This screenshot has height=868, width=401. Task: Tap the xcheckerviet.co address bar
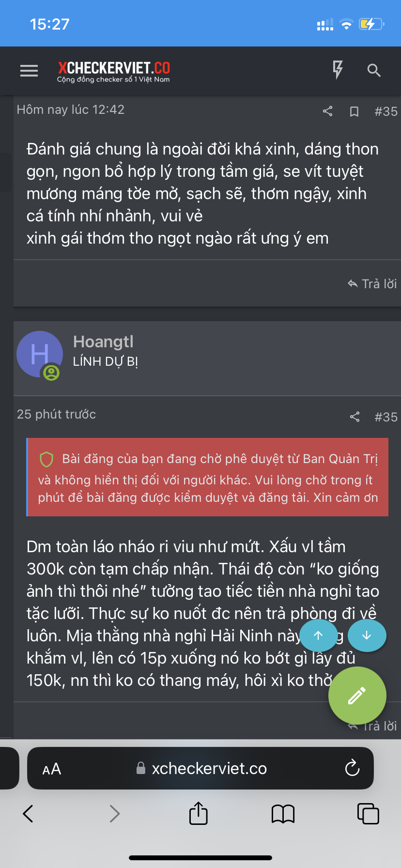(x=200, y=768)
